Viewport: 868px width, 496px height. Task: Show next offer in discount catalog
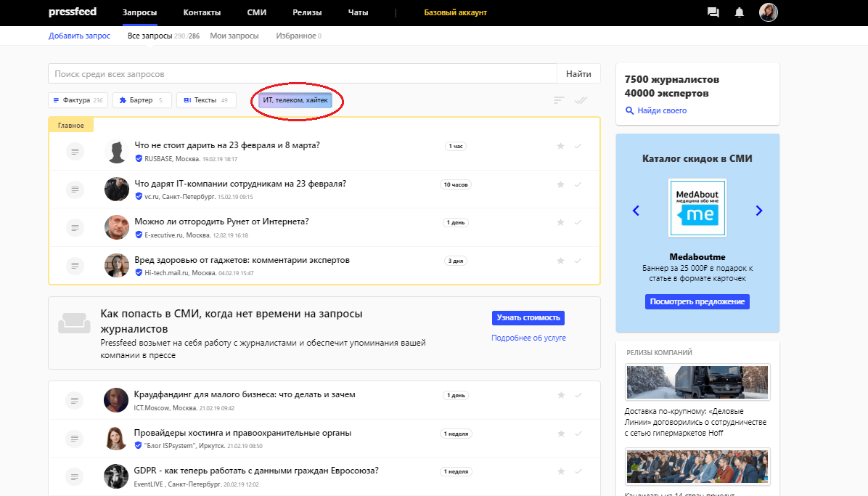coord(759,211)
